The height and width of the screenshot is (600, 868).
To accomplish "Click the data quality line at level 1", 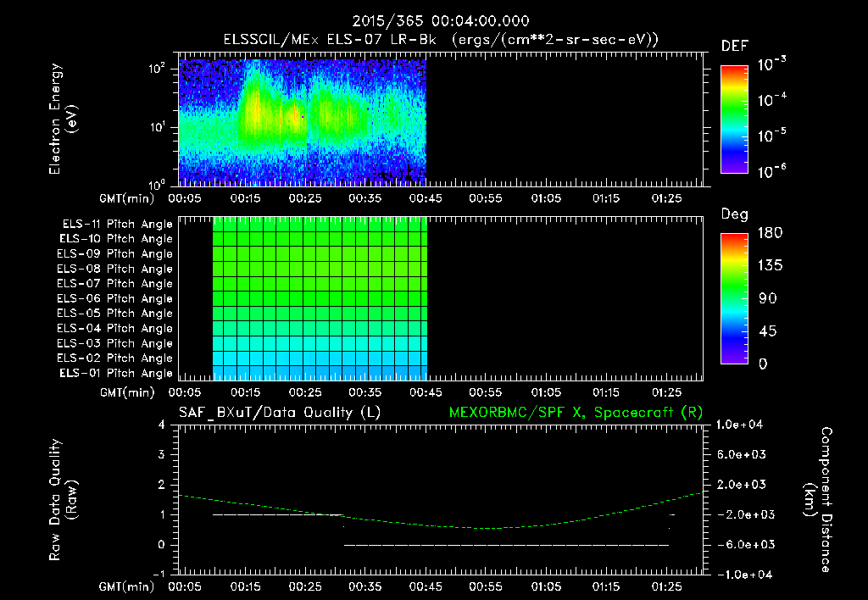I will coord(278,514).
